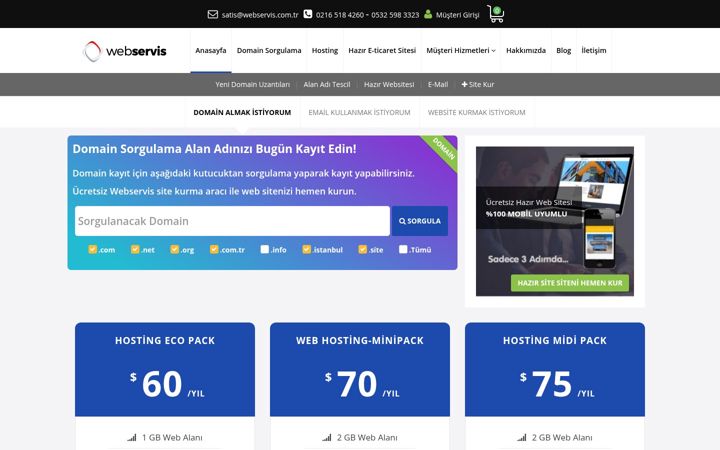Open the Hosting menu item
720x450 pixels.
(325, 51)
